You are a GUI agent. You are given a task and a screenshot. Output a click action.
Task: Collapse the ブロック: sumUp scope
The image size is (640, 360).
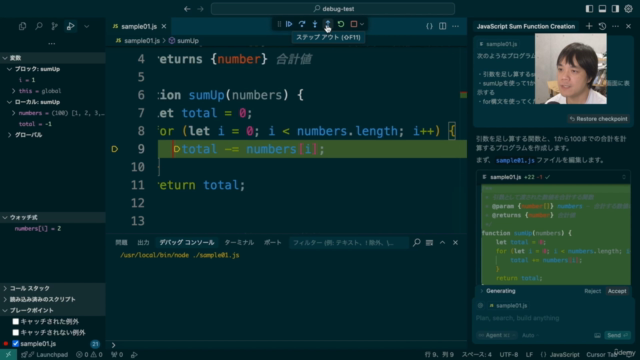click(x=9, y=69)
